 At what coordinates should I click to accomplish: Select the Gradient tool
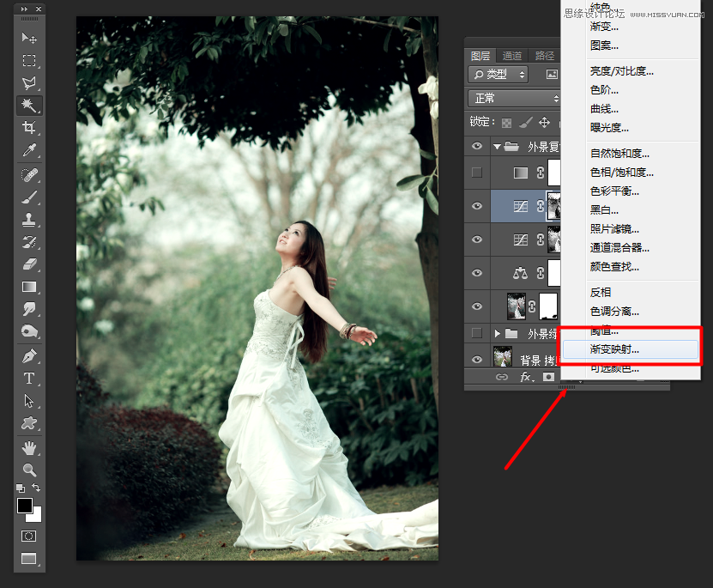[x=29, y=287]
